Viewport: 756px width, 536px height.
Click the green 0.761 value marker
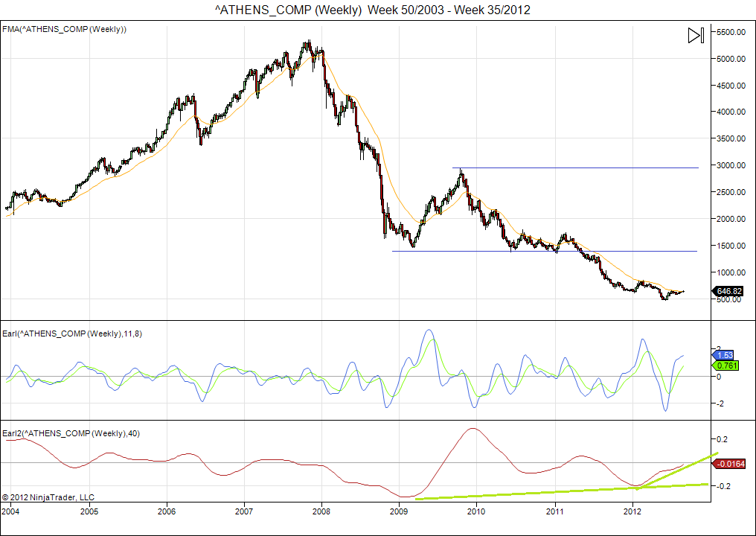click(726, 366)
